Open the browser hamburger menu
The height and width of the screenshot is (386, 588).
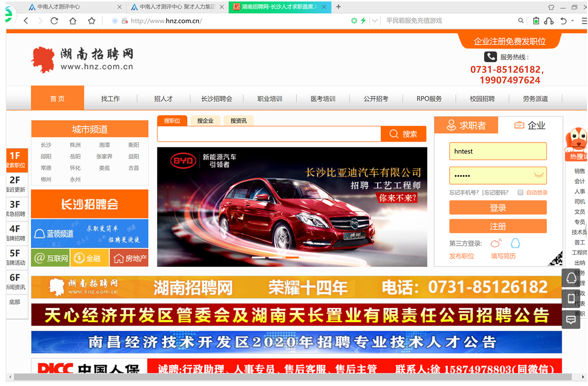[584, 21]
